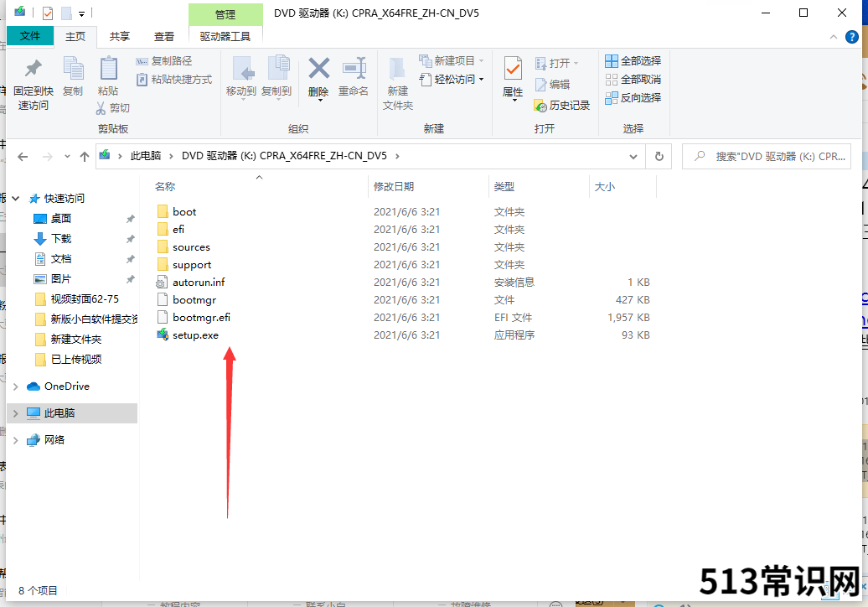Click the Copy to (复制到) icon
The height and width of the screenshot is (607, 868).
278,69
